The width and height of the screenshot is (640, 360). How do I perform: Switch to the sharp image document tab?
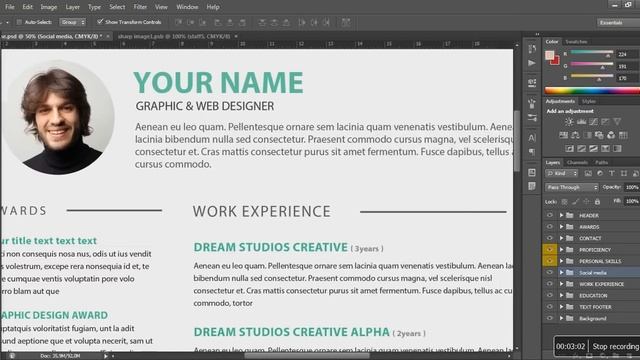point(174,36)
